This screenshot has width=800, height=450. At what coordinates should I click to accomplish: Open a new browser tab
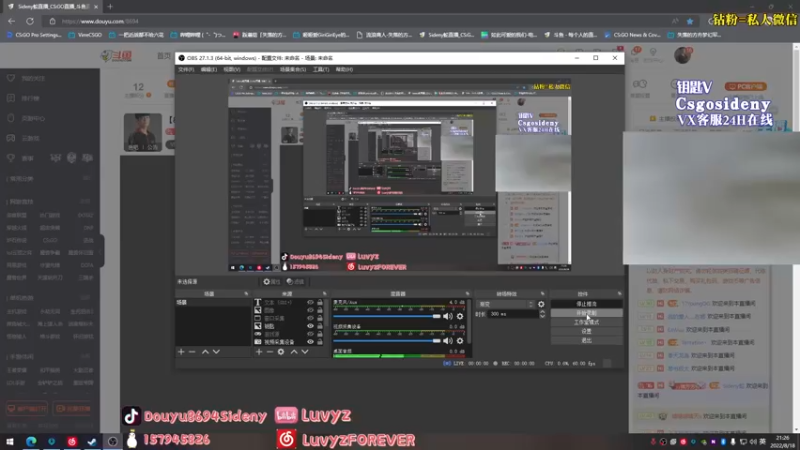coord(110,7)
